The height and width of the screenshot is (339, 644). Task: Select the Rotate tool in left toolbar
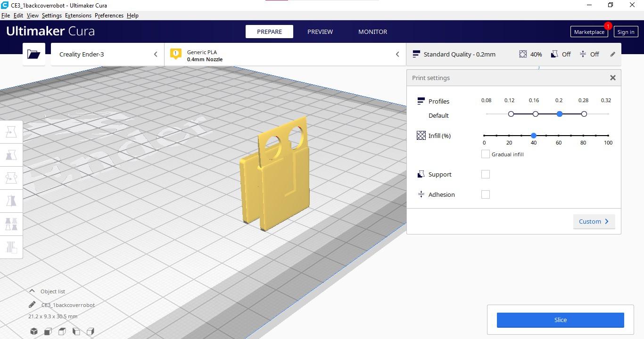pos(11,178)
